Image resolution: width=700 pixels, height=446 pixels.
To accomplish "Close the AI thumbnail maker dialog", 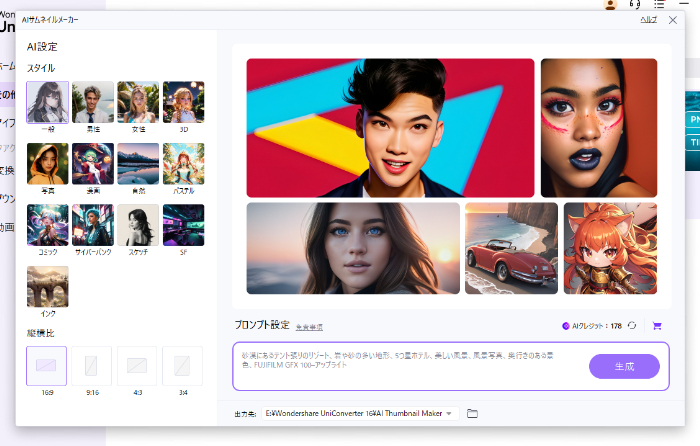I will click(673, 20).
